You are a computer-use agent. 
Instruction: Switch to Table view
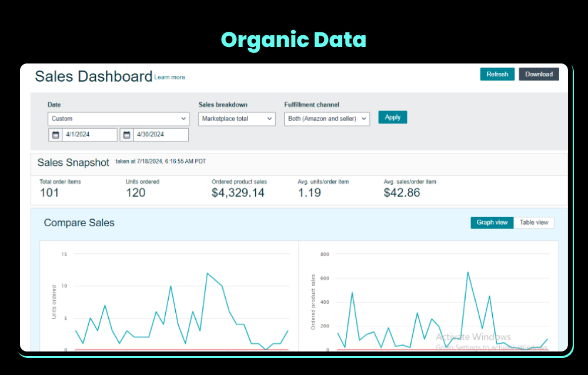(x=533, y=223)
